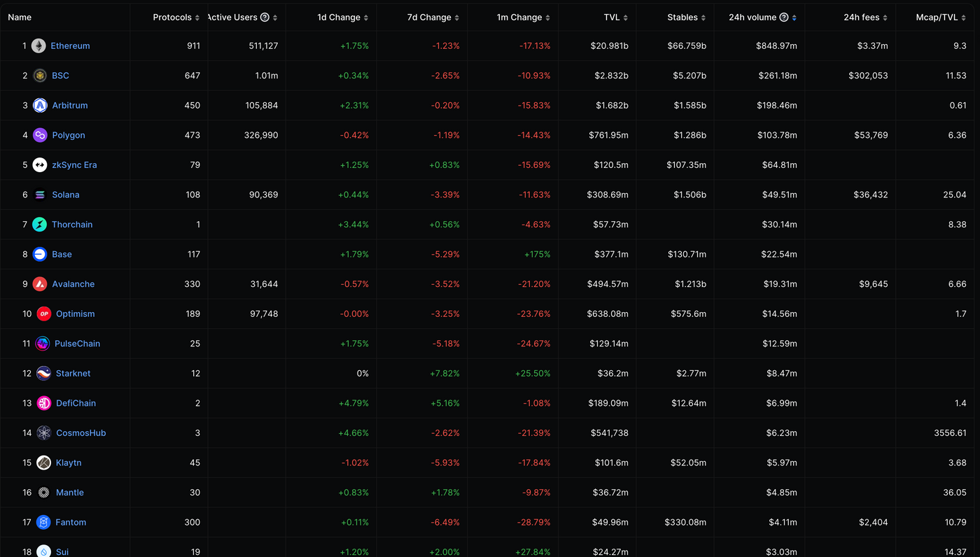This screenshot has width=980, height=557.
Task: Click the Thorchain logo icon
Action: 40,225
